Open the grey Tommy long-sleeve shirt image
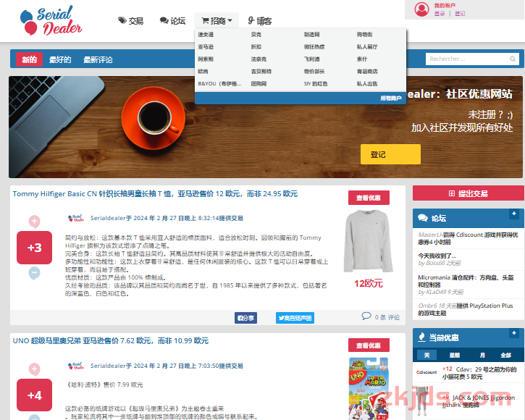This screenshot has width=525, height=420. (369, 241)
